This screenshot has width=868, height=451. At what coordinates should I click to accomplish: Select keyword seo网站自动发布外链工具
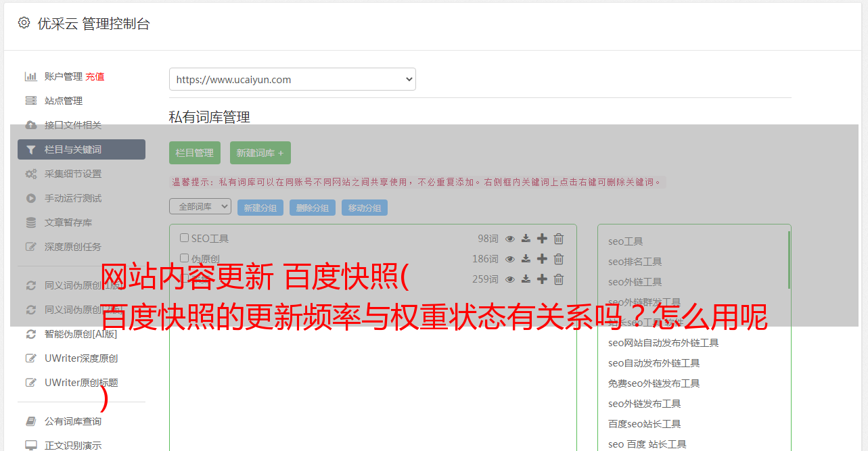[x=664, y=343]
